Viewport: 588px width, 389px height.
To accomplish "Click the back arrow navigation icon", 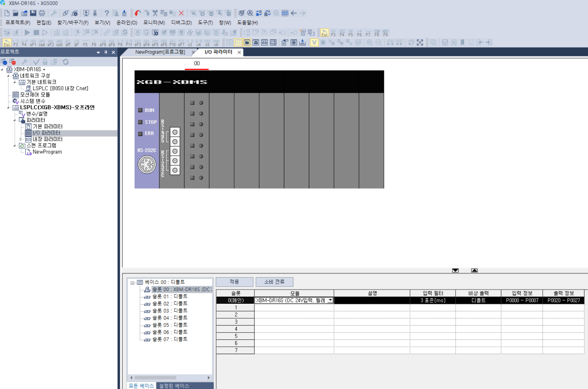I will coord(294,13).
